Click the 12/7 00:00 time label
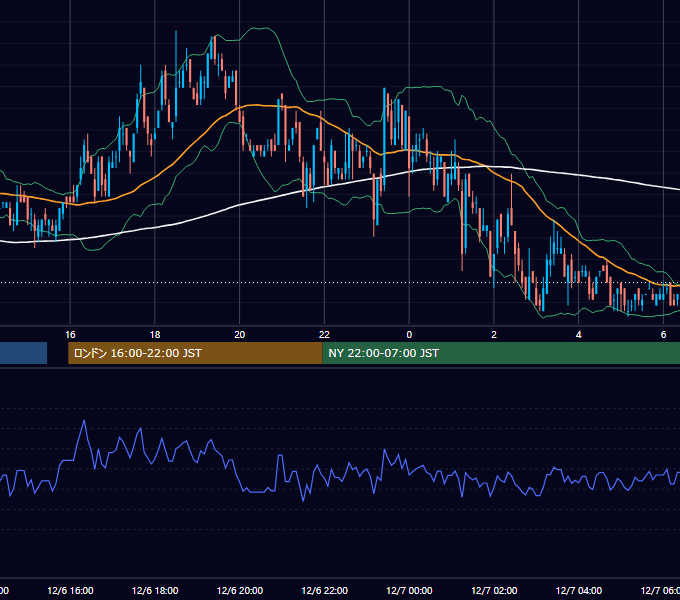This screenshot has width=680, height=600. pyautogui.click(x=409, y=590)
